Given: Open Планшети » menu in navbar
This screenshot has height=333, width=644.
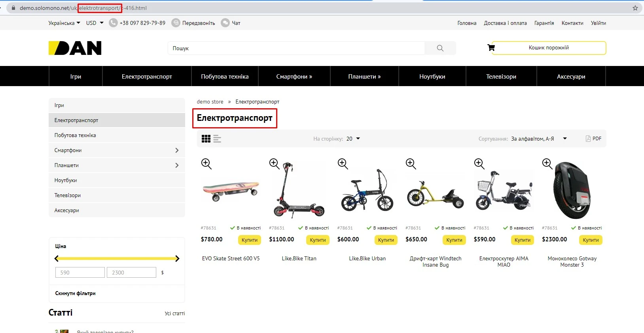Looking at the screenshot, I should coord(364,76).
